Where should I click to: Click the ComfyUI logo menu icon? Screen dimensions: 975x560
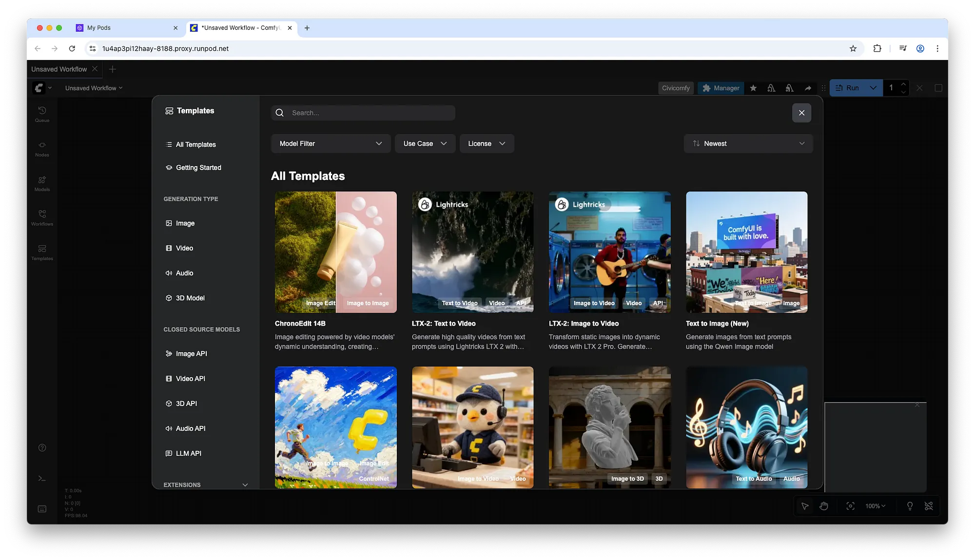click(x=39, y=88)
